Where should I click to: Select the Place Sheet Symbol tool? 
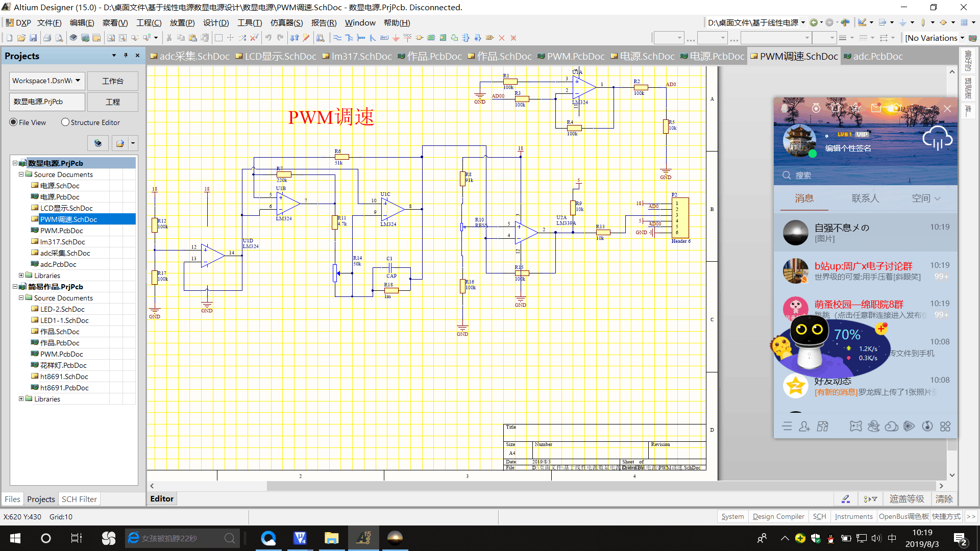[431, 38]
